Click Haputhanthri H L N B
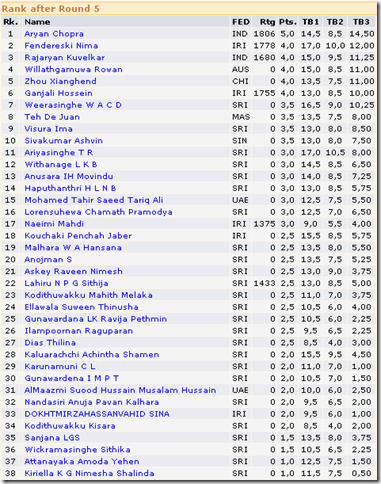The height and width of the screenshot is (484, 381). (x=70, y=188)
